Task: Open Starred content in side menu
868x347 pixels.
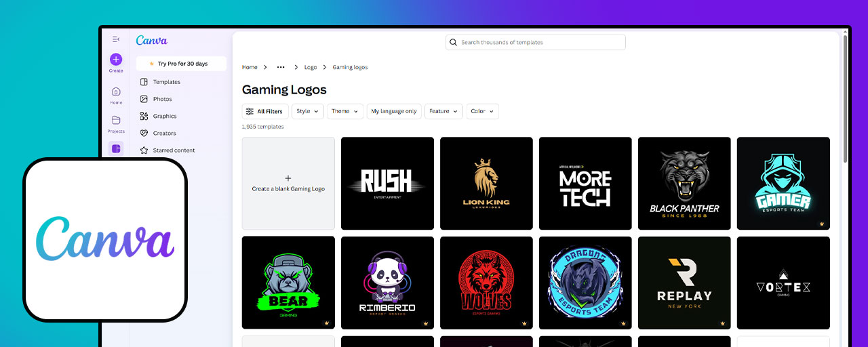Action: (x=174, y=150)
